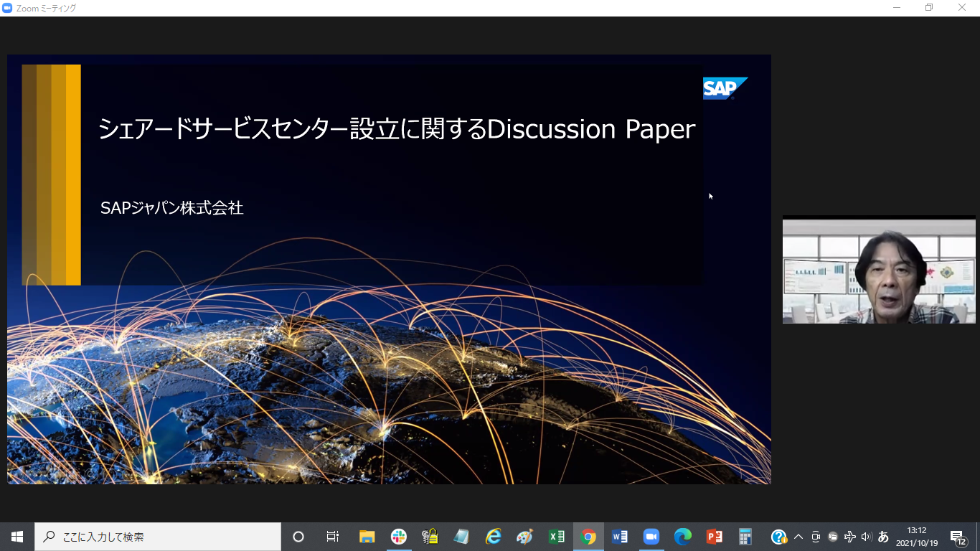Click the storage device tray icon
The image size is (980, 551).
(x=833, y=537)
